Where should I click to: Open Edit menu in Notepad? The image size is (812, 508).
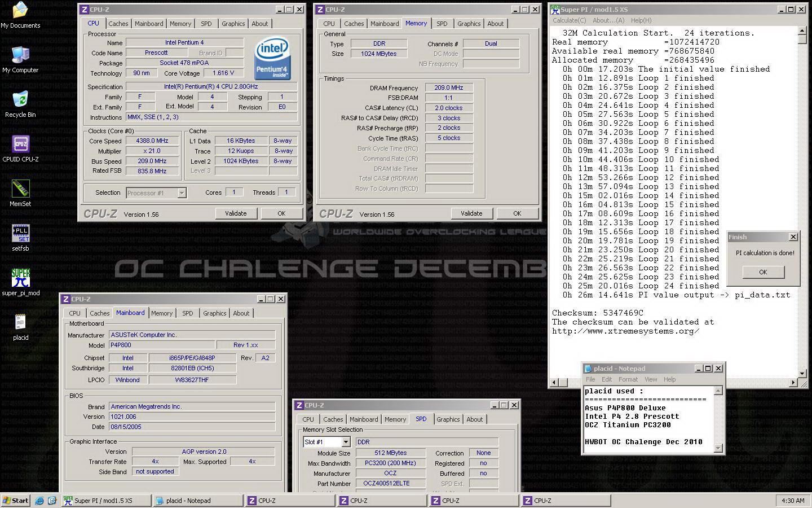[607, 379]
